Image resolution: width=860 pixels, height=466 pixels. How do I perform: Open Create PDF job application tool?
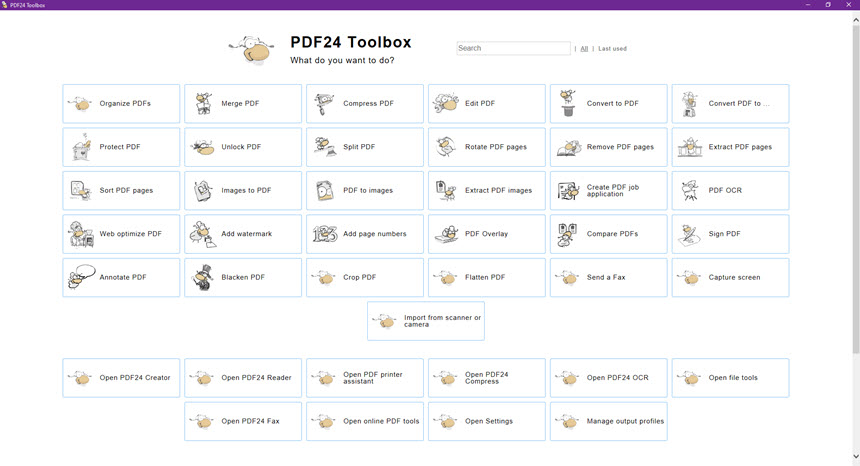608,190
